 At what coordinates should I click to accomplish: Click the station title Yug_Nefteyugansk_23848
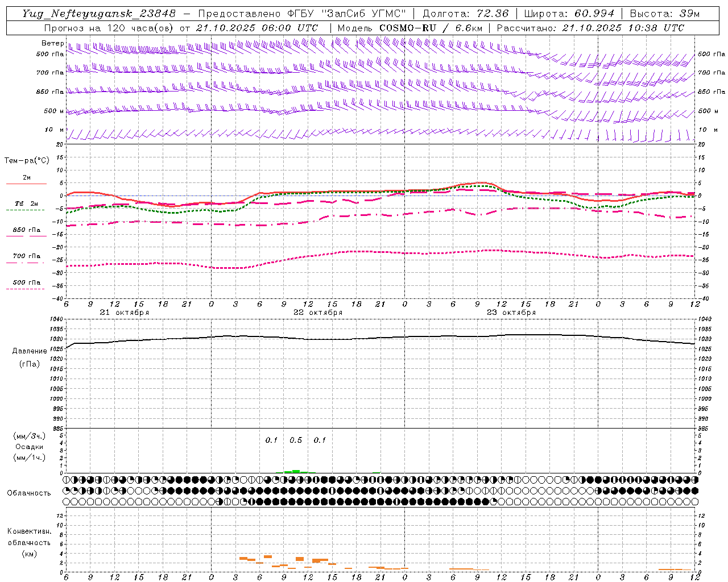(99, 14)
